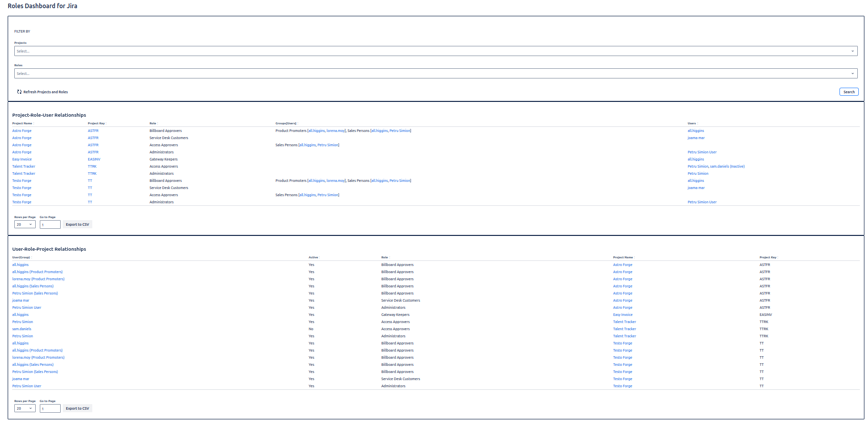The height and width of the screenshot is (426, 868).
Task: Open Testo Forge link in TT Administrators row, first table
Action: point(22,202)
